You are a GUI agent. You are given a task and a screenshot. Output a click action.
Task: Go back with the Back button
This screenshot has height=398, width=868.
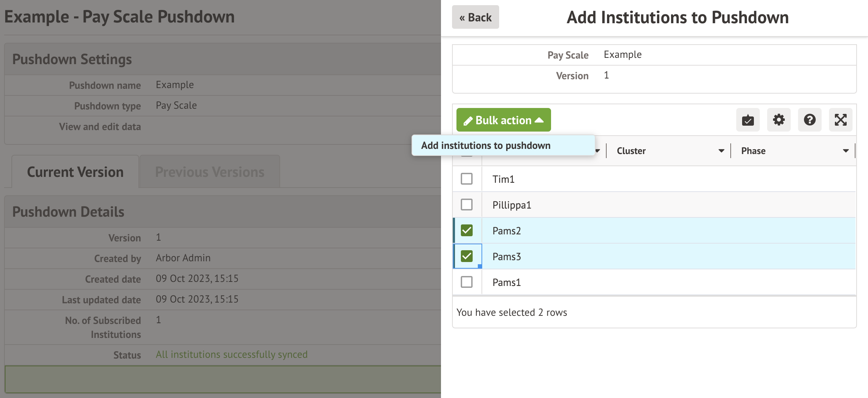pyautogui.click(x=475, y=17)
